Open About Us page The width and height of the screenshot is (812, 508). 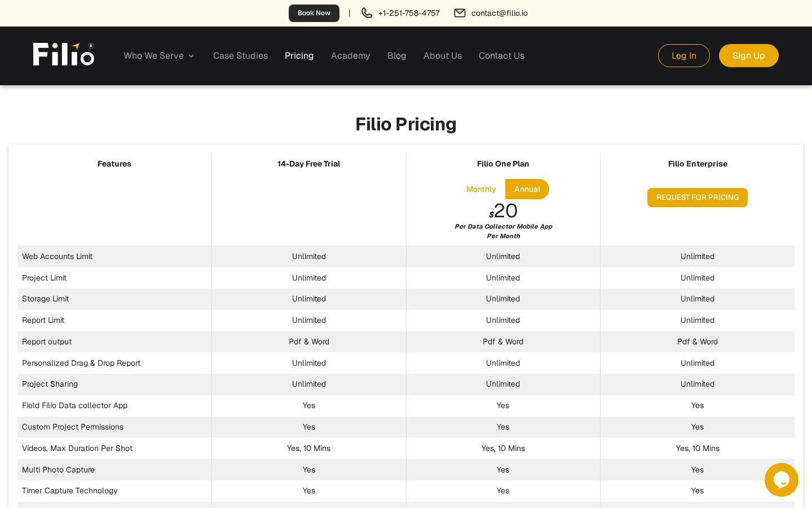pyautogui.click(x=443, y=56)
